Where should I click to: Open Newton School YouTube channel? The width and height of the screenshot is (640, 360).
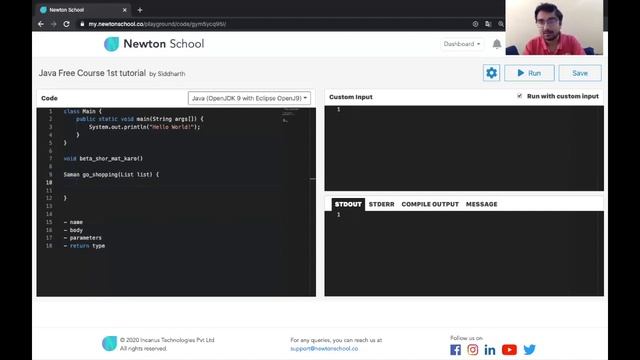509,350
